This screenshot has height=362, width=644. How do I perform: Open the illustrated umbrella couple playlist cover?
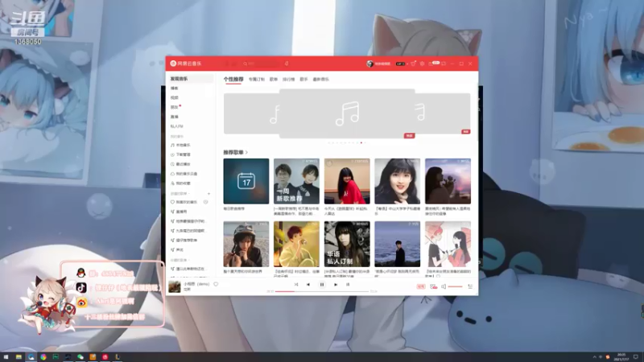pos(448,244)
